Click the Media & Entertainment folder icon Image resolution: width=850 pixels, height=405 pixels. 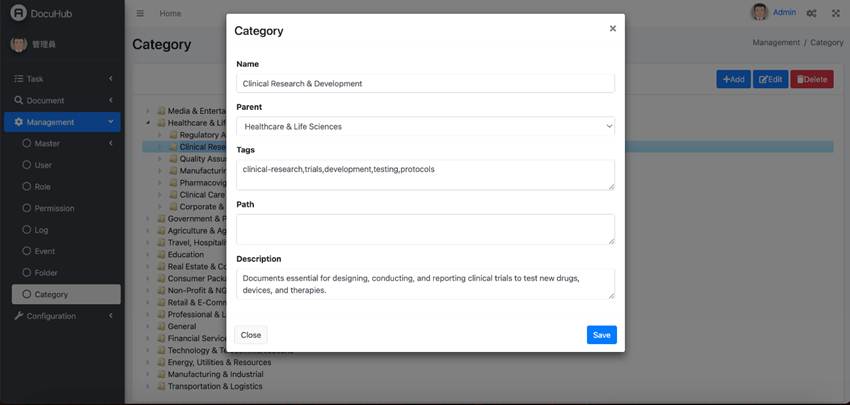click(161, 111)
